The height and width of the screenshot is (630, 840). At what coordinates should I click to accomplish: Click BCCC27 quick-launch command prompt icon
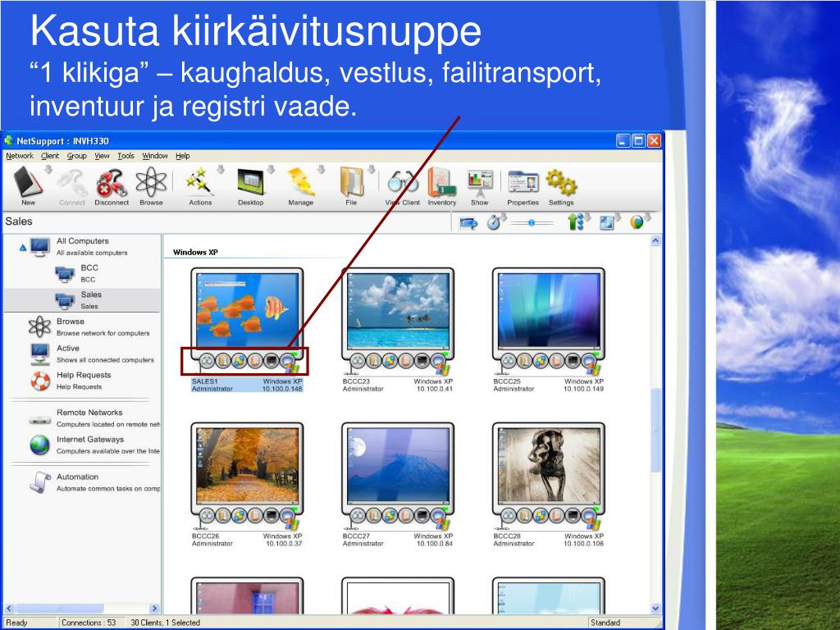coord(422,516)
